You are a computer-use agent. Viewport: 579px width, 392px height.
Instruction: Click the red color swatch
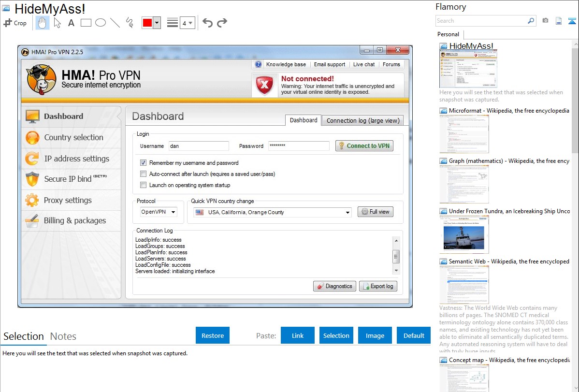point(147,23)
